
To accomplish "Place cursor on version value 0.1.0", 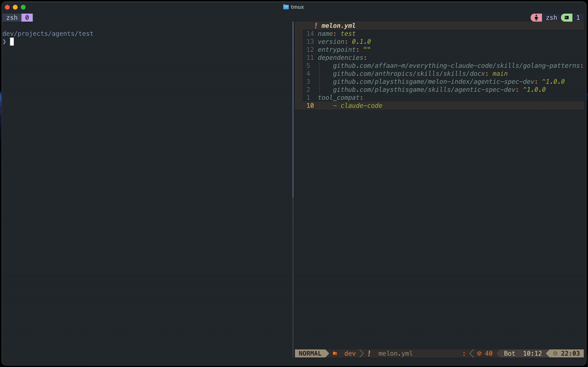I will (x=361, y=42).
